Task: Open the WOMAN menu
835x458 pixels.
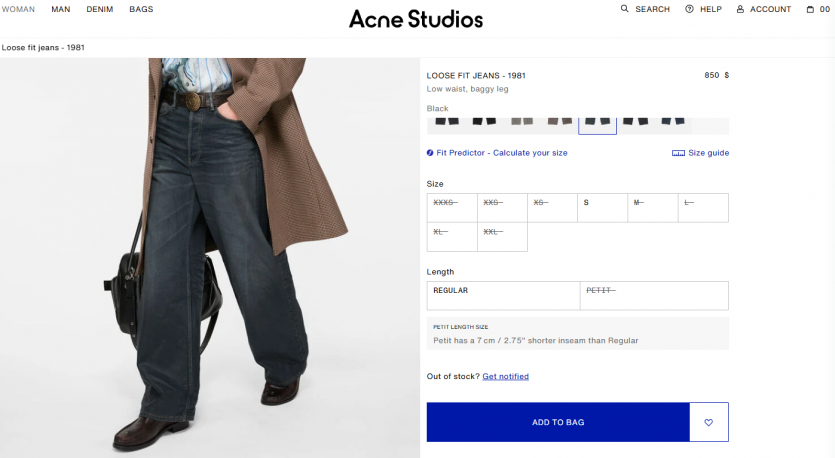Action: coord(18,9)
